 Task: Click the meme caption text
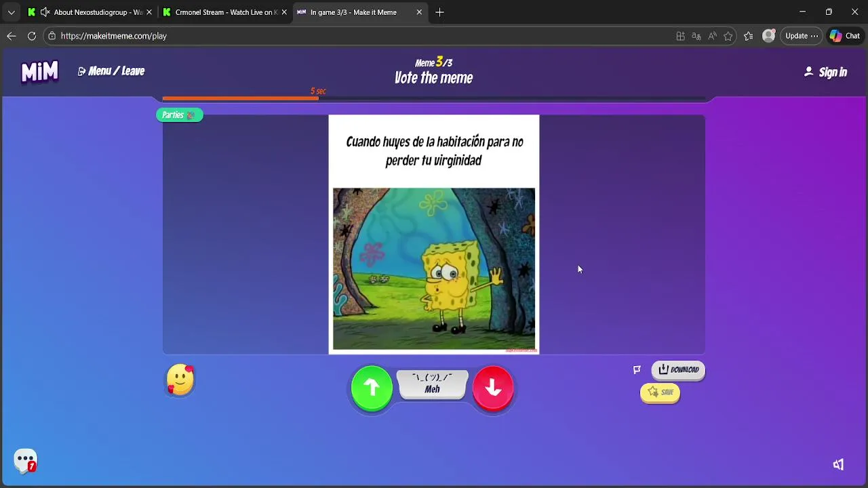pyautogui.click(x=434, y=150)
